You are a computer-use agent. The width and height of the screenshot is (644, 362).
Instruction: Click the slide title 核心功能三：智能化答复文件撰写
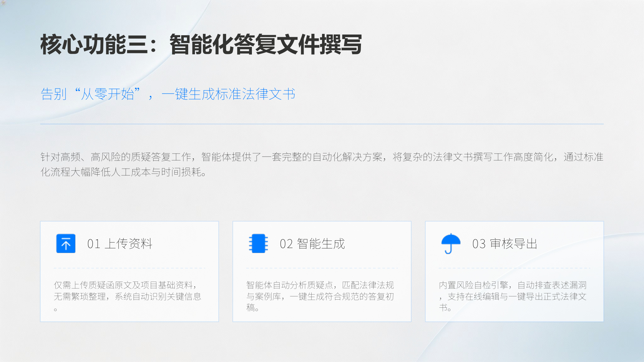[201, 44]
